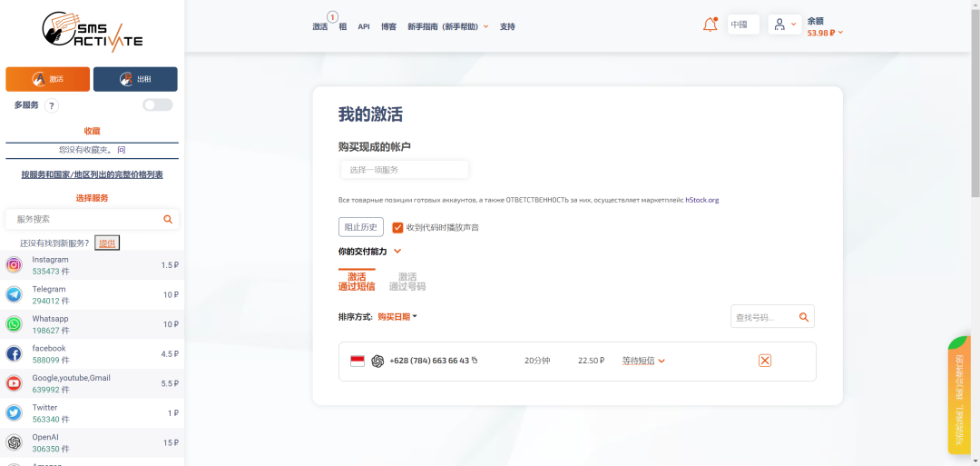Open the API menu item
The width and height of the screenshot is (980, 466).
364,27
